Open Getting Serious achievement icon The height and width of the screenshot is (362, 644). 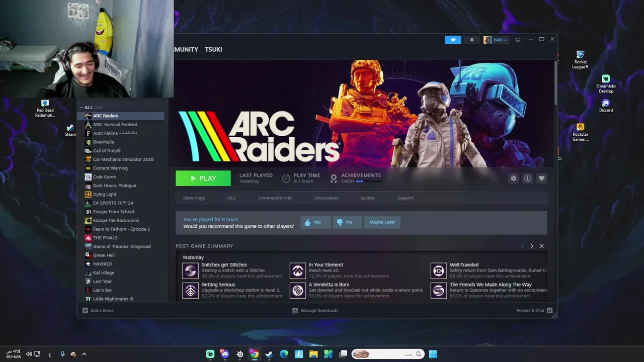click(191, 290)
